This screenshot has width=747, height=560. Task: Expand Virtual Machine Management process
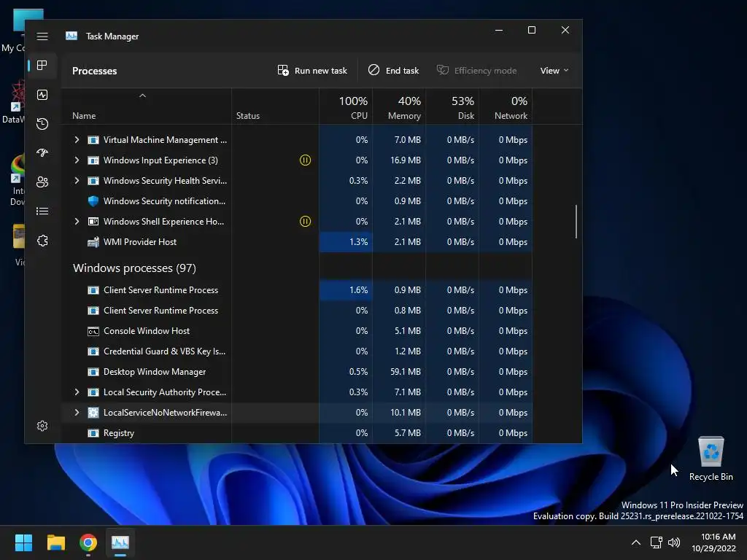[x=77, y=139]
